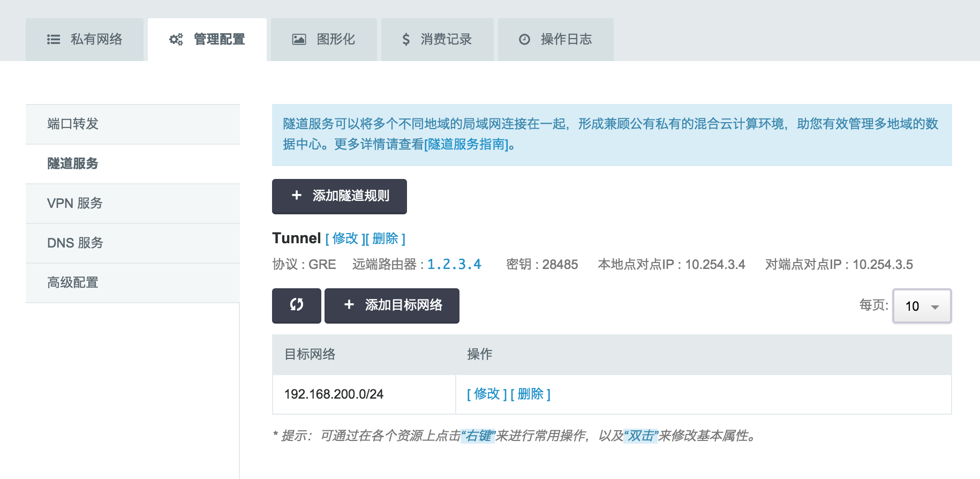980x479 pixels.
Task: Click the dollar icon on 消费记录 tab
Action: 406,40
